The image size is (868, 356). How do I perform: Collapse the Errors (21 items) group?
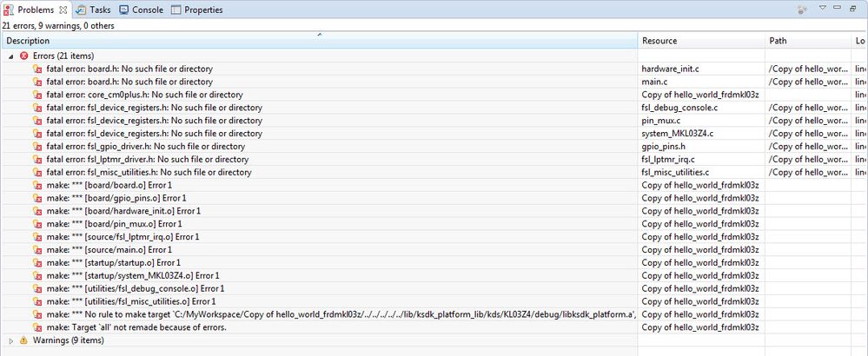point(11,56)
